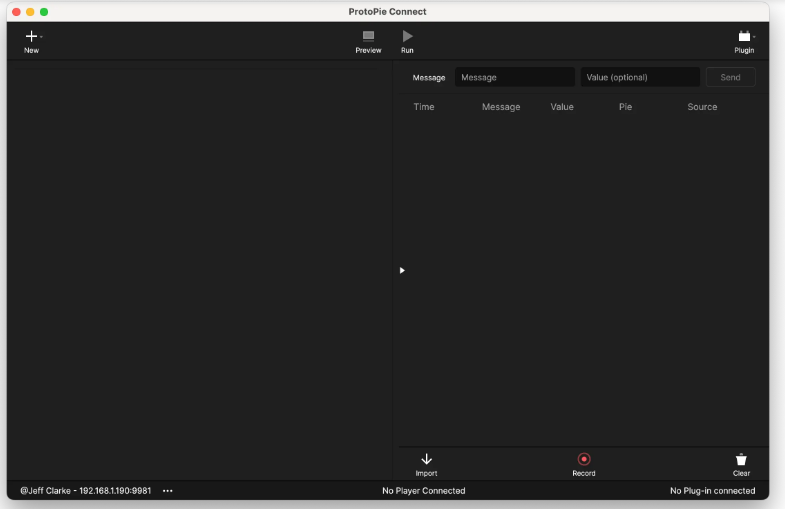Viewport: 785px width, 509px height.
Task: Start recording with the red Record icon
Action: (584, 459)
